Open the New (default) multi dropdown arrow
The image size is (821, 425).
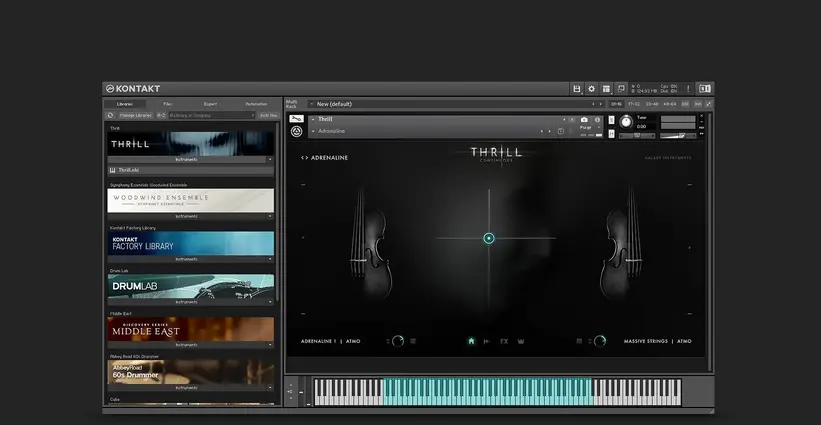click(312, 104)
